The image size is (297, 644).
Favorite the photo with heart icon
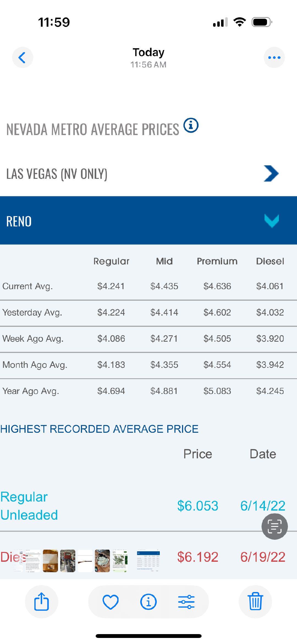click(x=111, y=602)
